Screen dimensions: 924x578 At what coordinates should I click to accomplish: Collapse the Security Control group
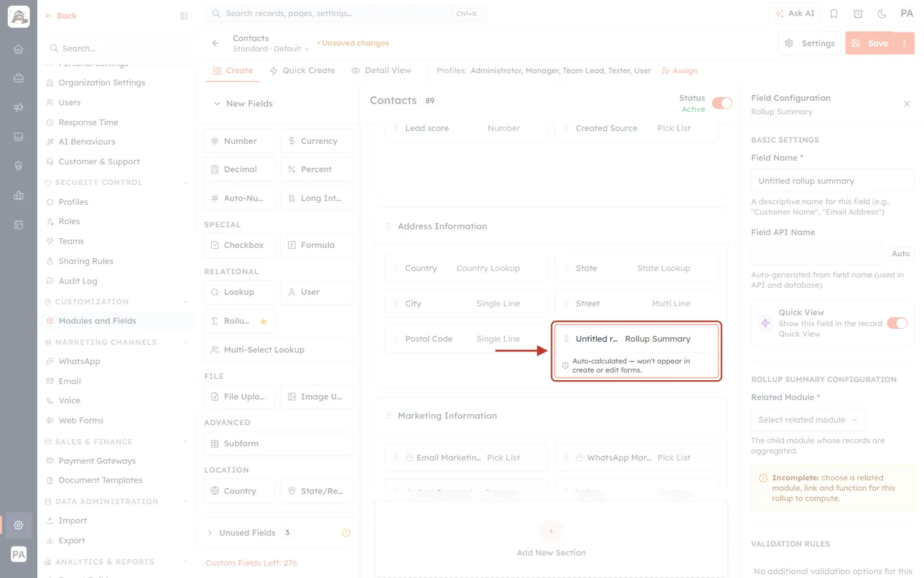coord(185,182)
